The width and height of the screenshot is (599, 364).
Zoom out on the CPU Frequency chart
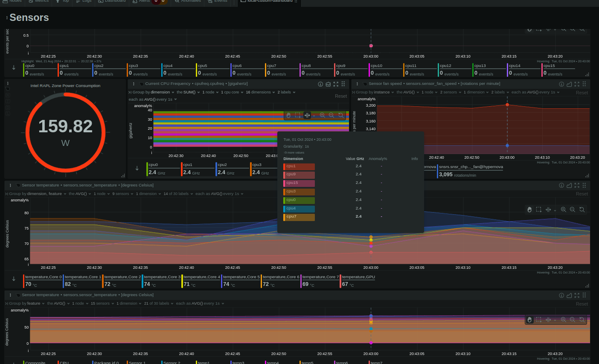[x=331, y=115]
